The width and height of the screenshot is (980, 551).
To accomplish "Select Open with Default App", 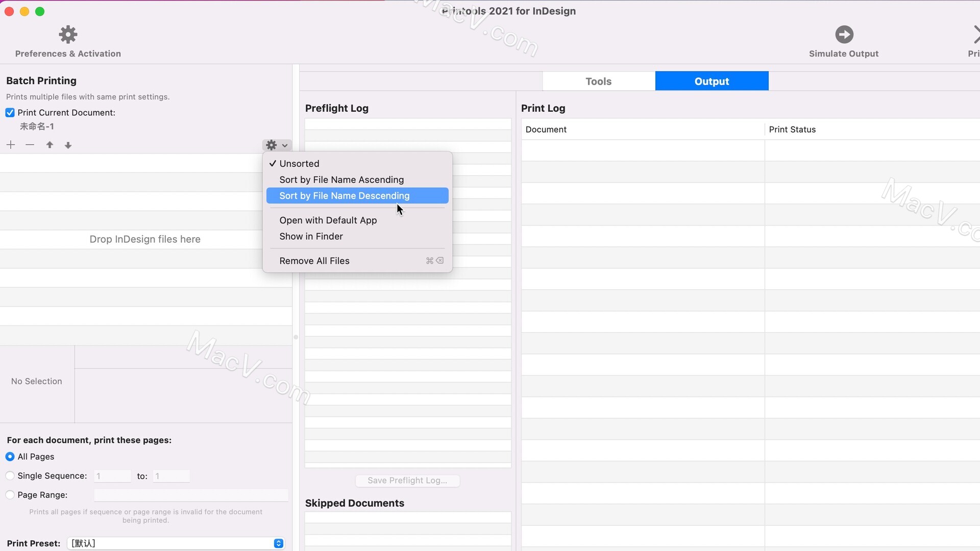I will pos(357,220).
